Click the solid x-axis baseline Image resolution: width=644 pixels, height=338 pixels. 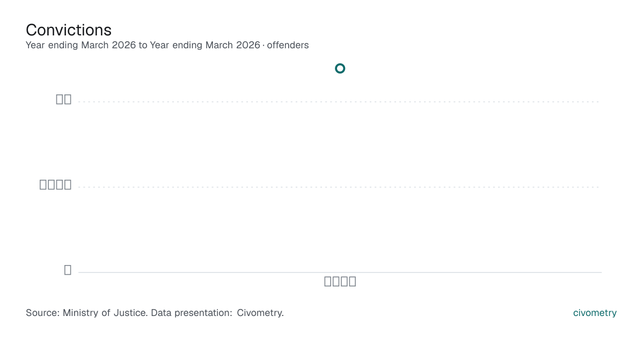340,272
